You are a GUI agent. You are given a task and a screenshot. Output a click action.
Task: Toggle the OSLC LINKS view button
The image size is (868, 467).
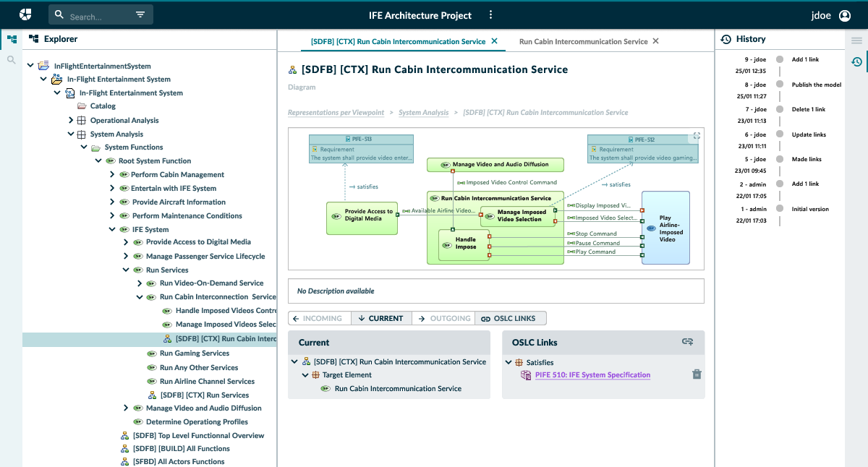pyautogui.click(x=510, y=318)
